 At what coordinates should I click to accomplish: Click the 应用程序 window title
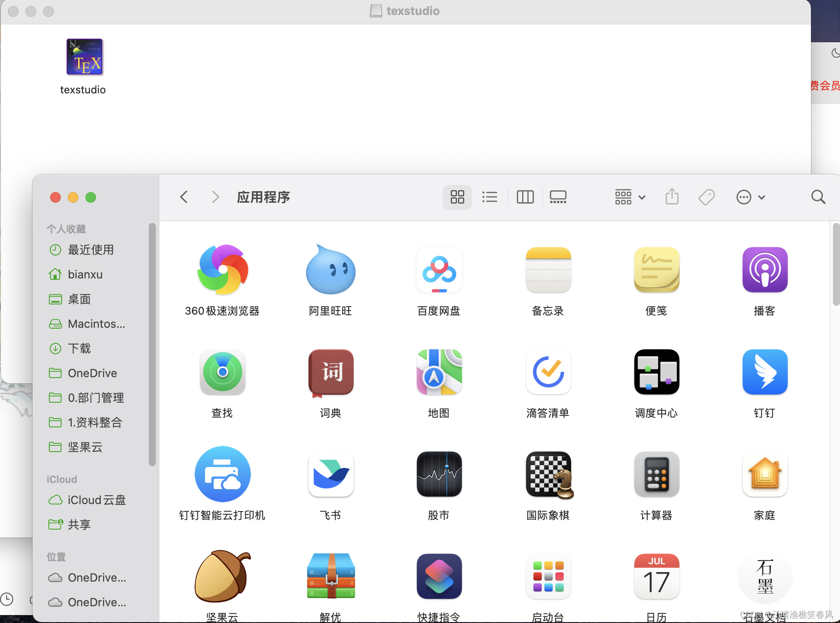click(263, 197)
